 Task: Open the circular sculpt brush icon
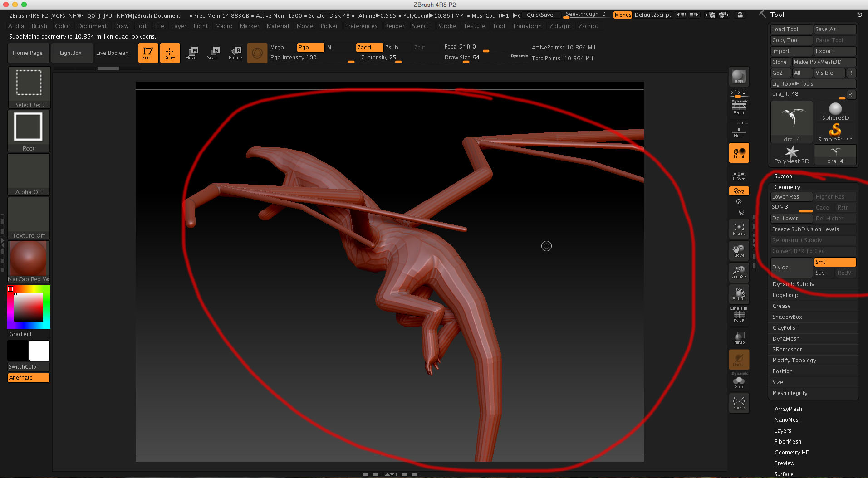[257, 53]
